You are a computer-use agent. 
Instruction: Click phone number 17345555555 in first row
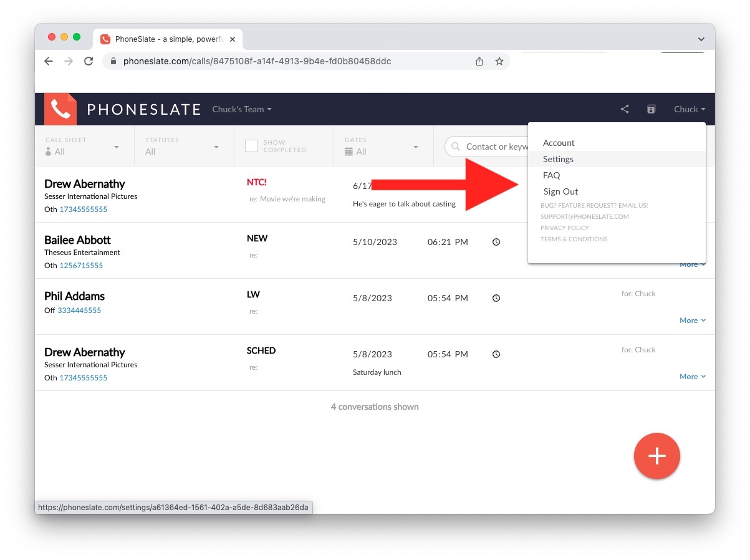point(84,210)
